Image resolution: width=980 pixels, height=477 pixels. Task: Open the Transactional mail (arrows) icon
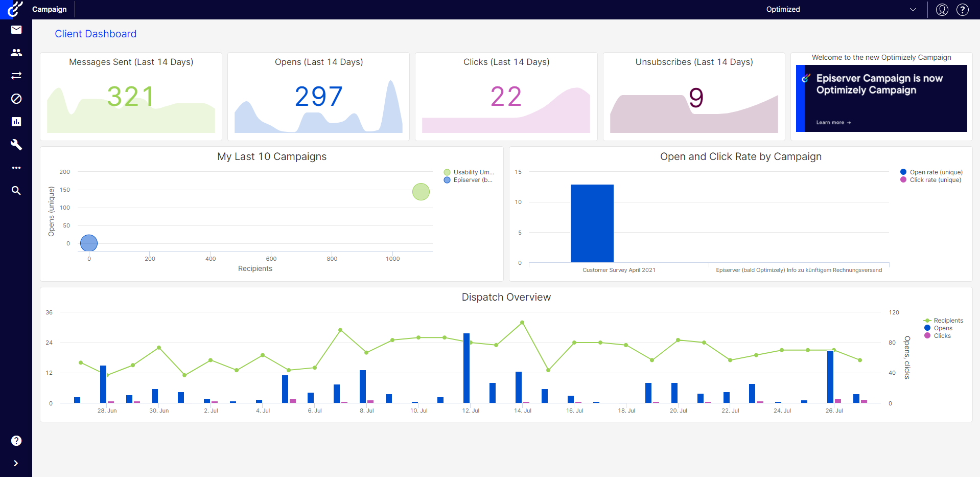pos(16,75)
